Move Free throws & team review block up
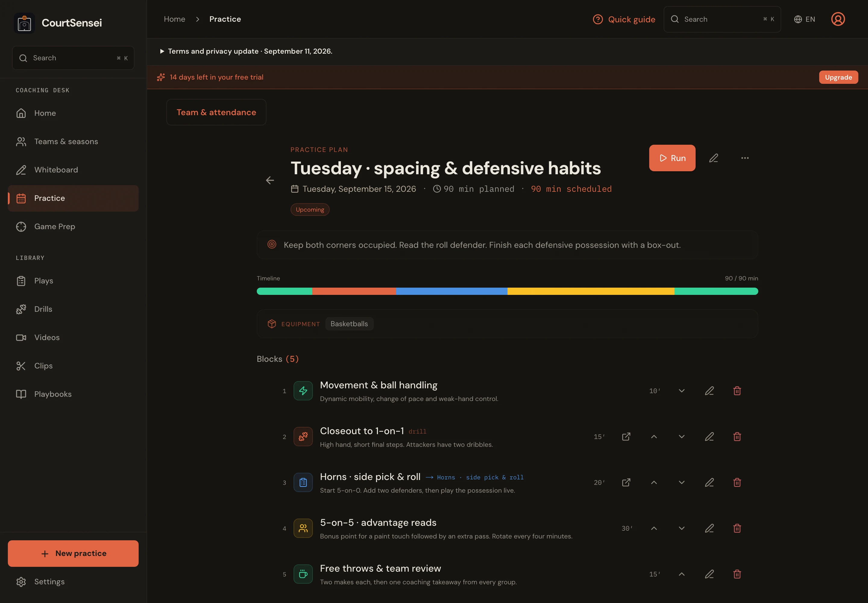Viewport: 868px width, 603px height. pos(681,574)
